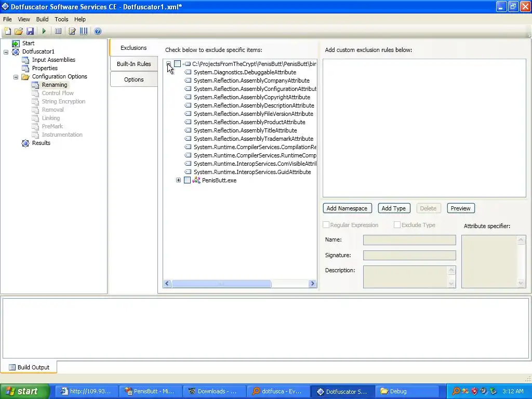Switch to the Built-In Rules tab

(x=134, y=64)
